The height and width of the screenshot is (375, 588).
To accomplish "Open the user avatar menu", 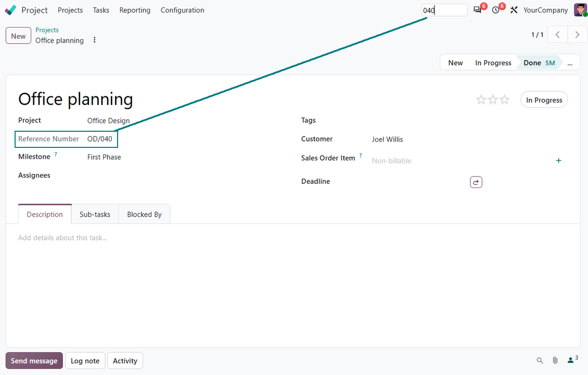I will coord(580,10).
